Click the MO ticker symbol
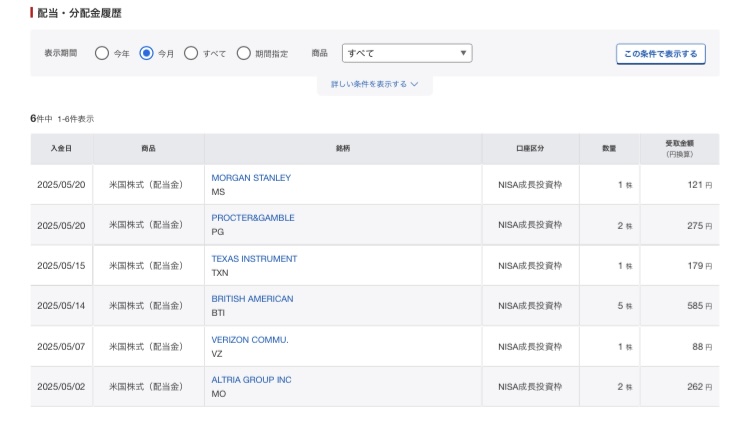This screenshot has height=424, width=750. 219,394
